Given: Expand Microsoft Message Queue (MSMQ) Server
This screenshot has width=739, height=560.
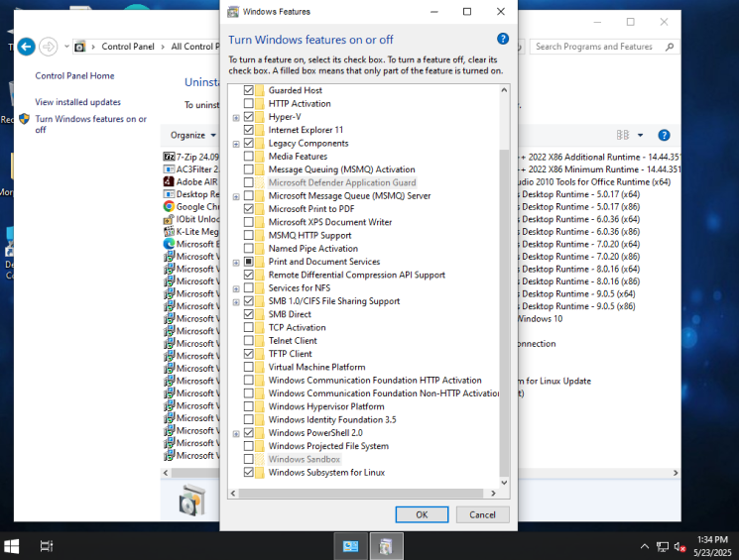Looking at the screenshot, I should 236,196.
